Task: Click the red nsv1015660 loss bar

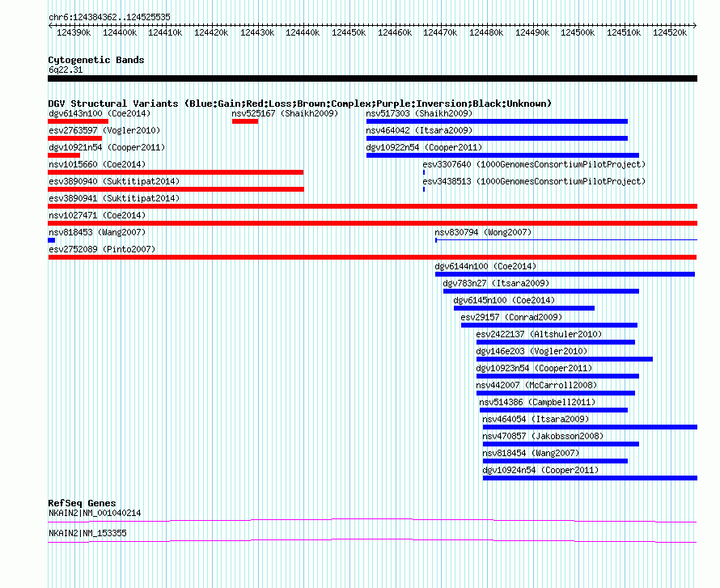Action: coord(176,172)
